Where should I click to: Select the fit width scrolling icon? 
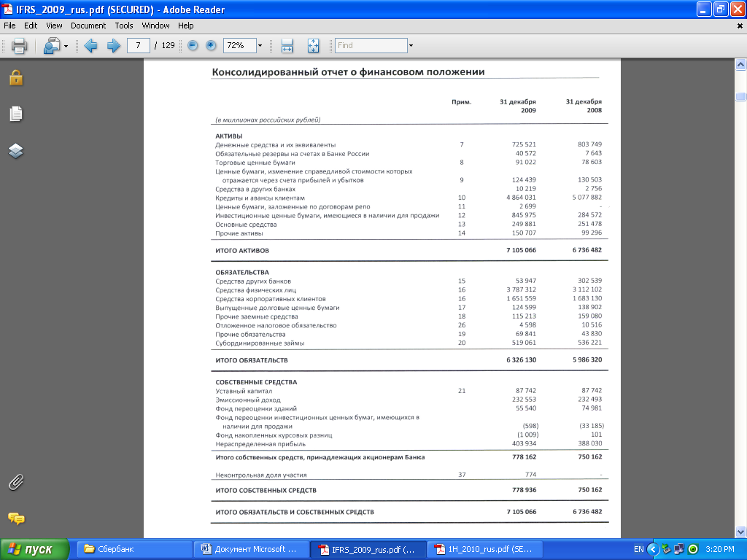(287, 46)
